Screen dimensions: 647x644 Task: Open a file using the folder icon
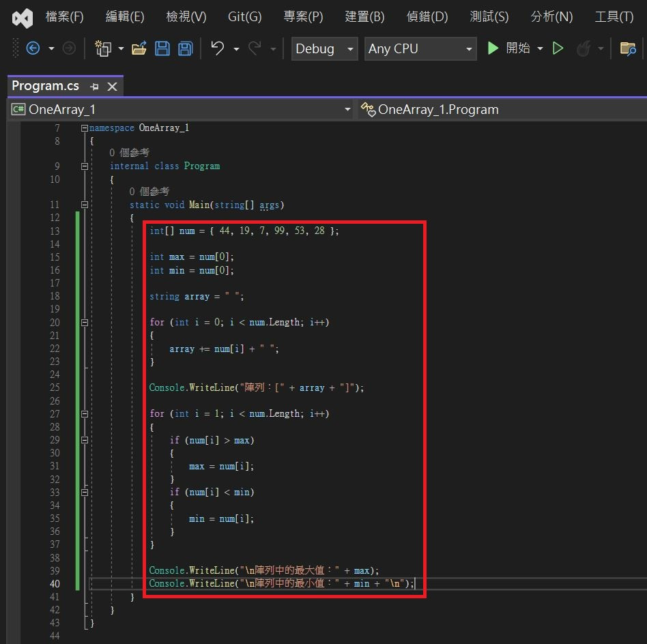139,48
